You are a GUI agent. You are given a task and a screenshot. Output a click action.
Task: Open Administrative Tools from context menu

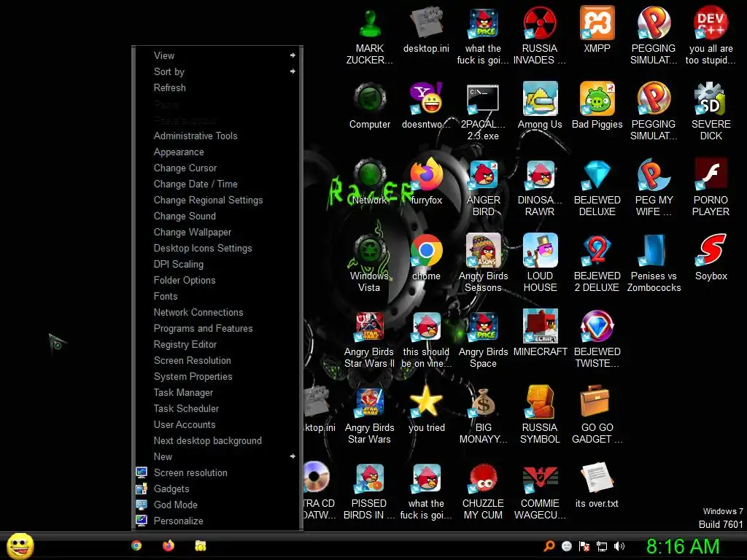click(x=220, y=136)
